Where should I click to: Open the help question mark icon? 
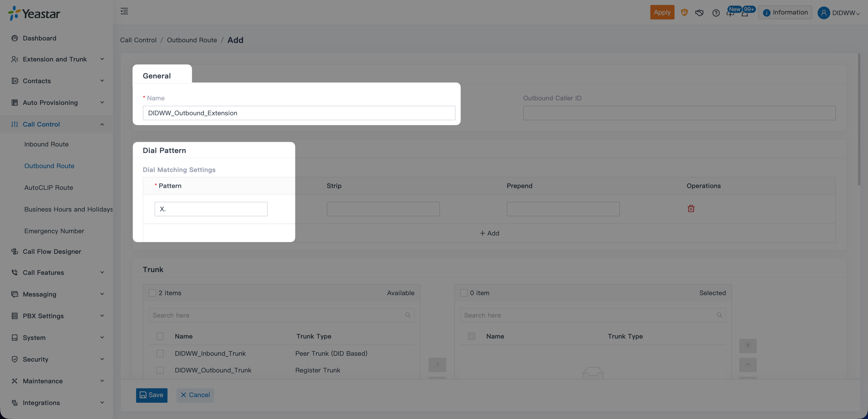tap(716, 13)
